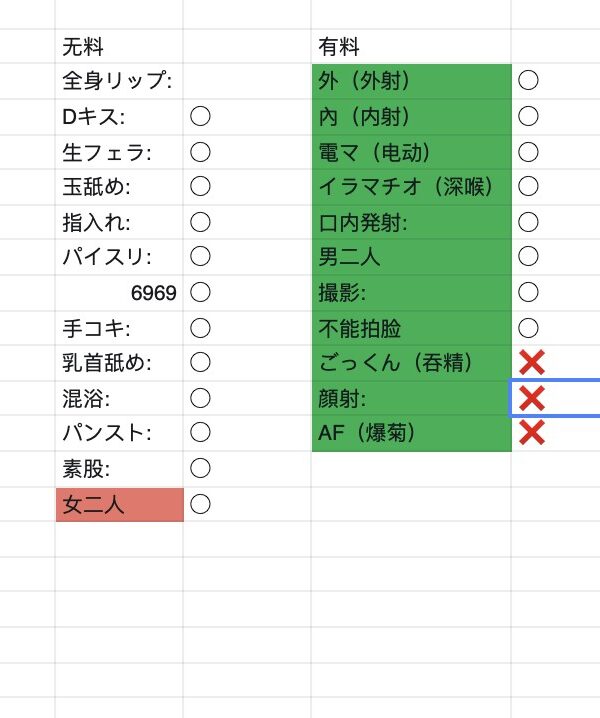Select the 混浴 label cell

tap(118, 398)
